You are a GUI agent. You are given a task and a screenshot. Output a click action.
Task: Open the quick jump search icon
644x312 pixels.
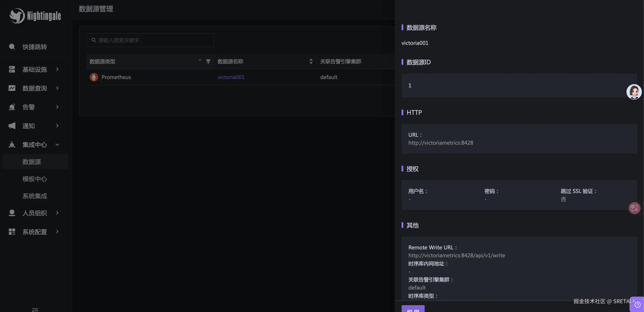pos(12,47)
